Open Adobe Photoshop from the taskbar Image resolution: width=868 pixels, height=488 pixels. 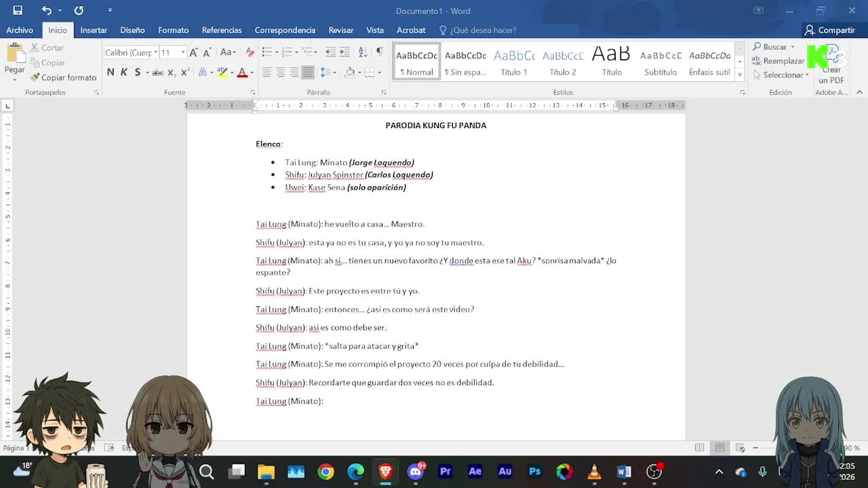click(534, 472)
